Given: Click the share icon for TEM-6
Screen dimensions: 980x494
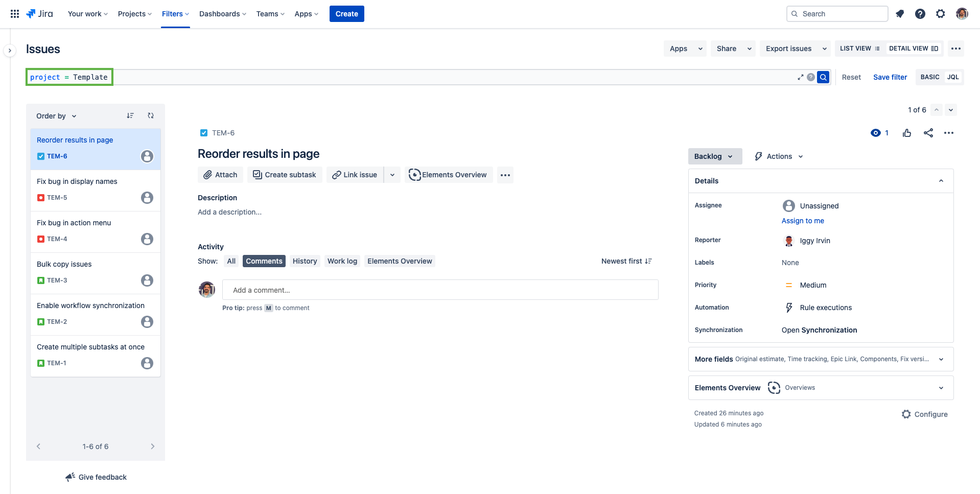Looking at the screenshot, I should point(928,133).
